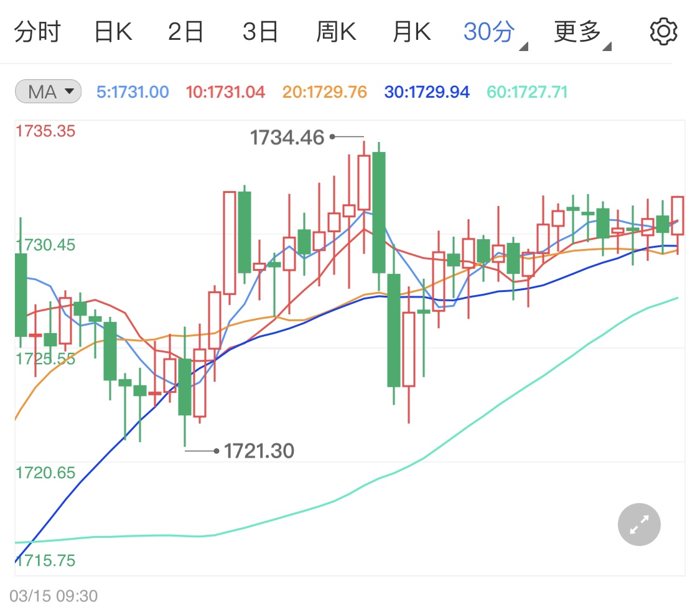Click the 1720.65 axis price label
This screenshot has width=700, height=612.
tap(45, 473)
